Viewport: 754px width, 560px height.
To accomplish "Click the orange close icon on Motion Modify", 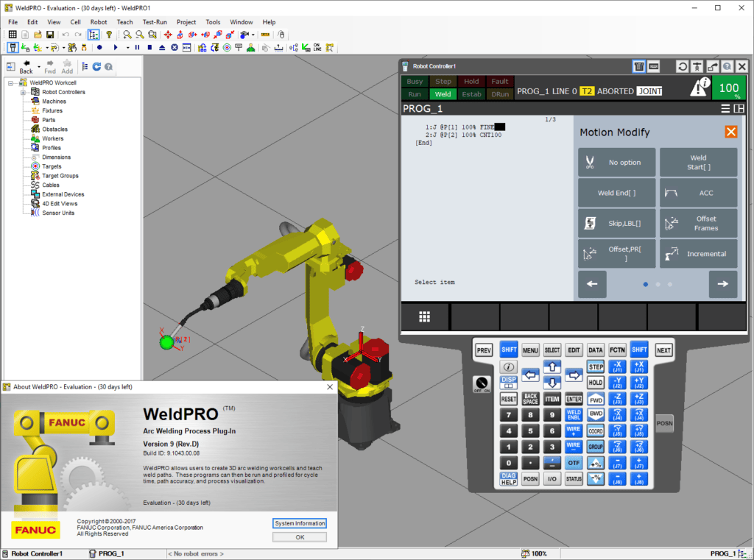I will click(730, 132).
